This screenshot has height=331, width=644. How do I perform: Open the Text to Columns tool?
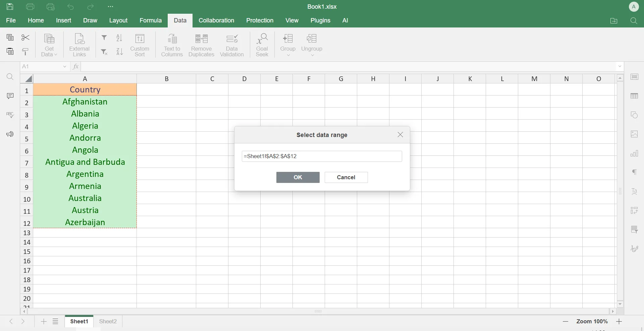(x=172, y=45)
